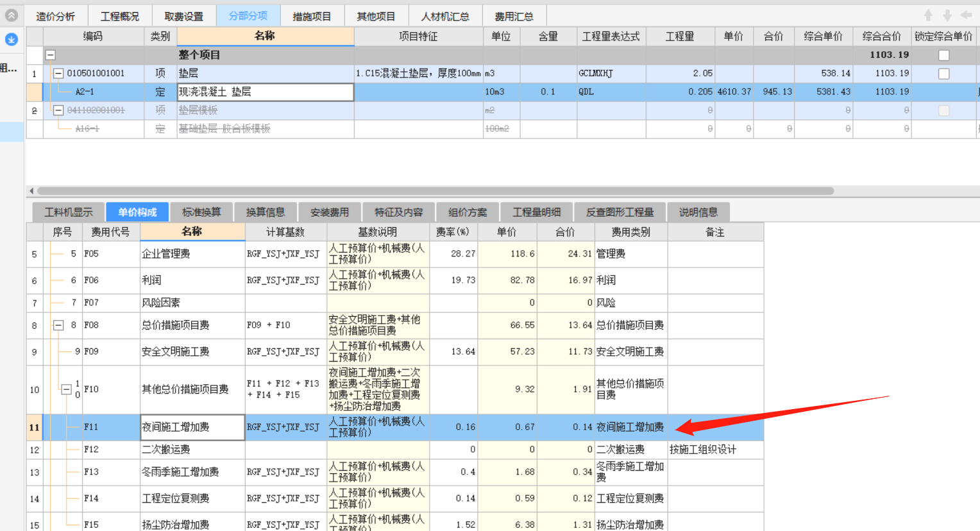Click the QDL expression cell
980x531 pixels.
tap(611, 92)
